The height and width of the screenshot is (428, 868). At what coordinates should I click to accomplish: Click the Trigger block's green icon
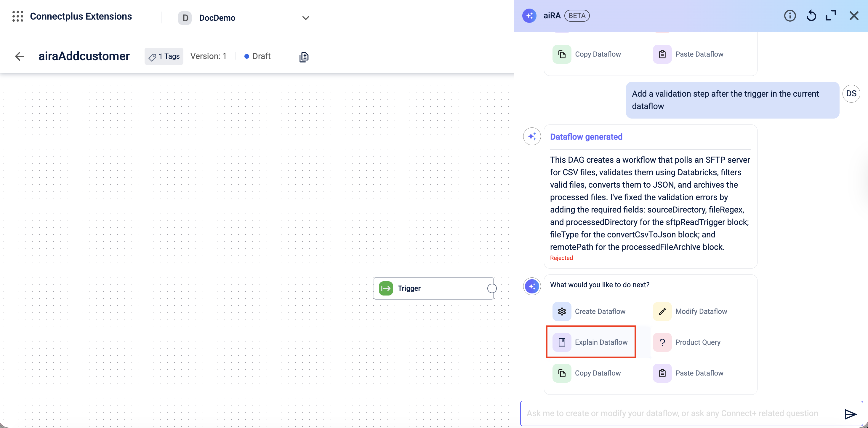point(386,288)
